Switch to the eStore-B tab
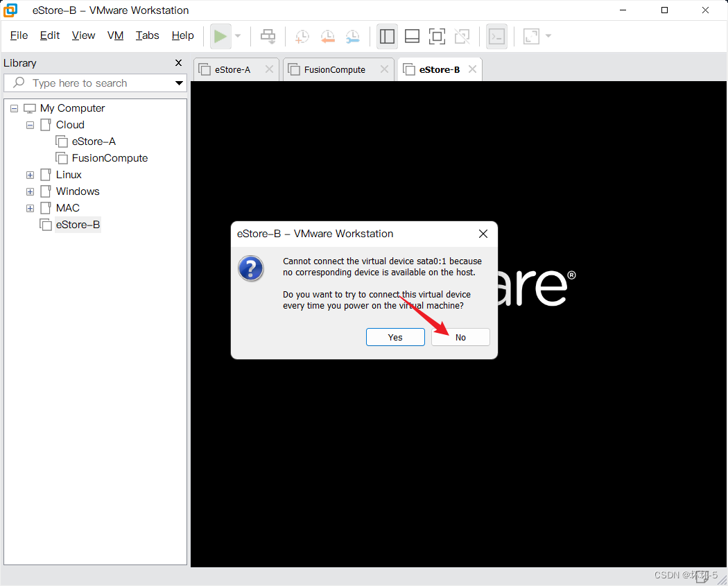 tap(439, 69)
